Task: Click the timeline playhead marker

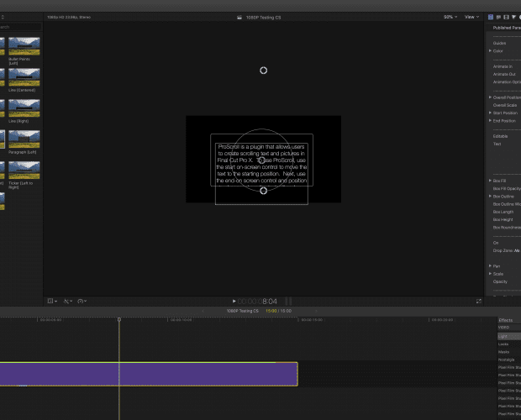Action: pos(119,319)
